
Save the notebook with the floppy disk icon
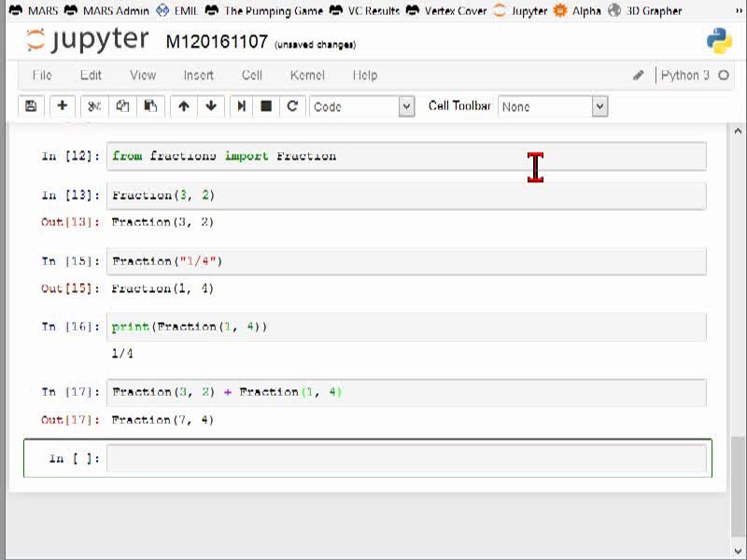pos(31,106)
